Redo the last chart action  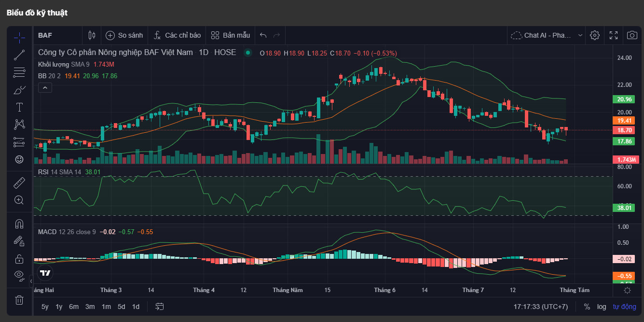pyautogui.click(x=277, y=35)
